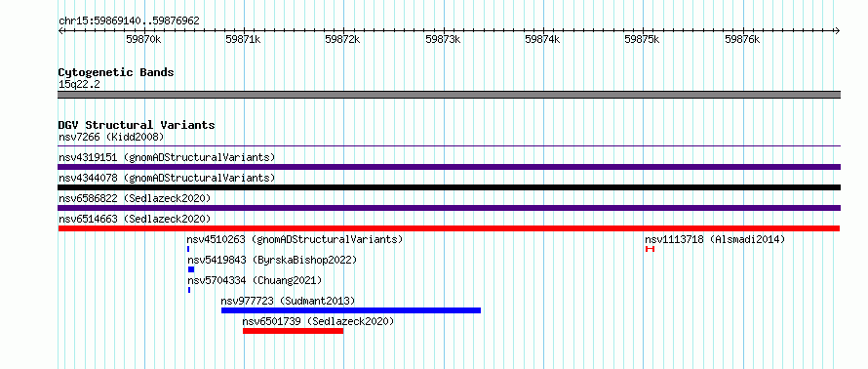Select the small blue nsv4510263 marker
Viewport: 868px width, 369px height.
point(188,249)
